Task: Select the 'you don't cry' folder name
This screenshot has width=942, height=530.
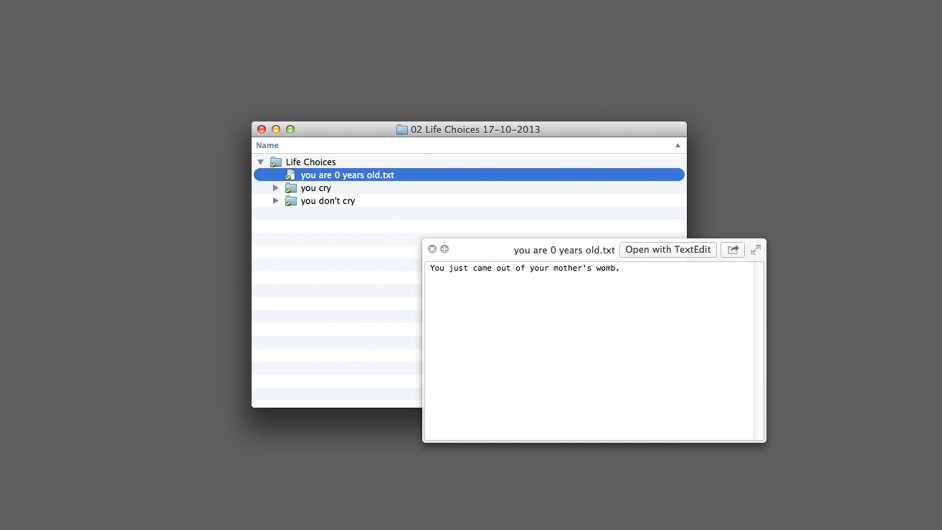Action: (x=328, y=201)
